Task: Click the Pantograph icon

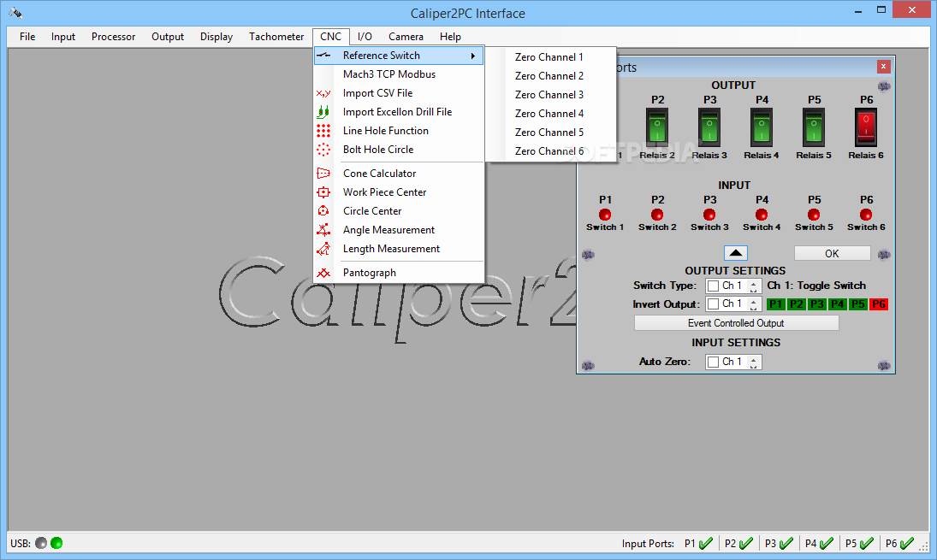Action: [x=323, y=273]
